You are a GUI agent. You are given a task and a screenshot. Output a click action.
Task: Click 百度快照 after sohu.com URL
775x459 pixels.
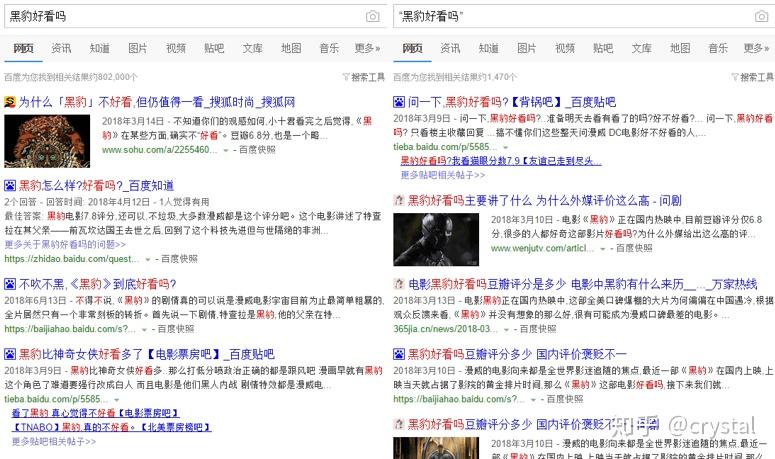pos(257,150)
